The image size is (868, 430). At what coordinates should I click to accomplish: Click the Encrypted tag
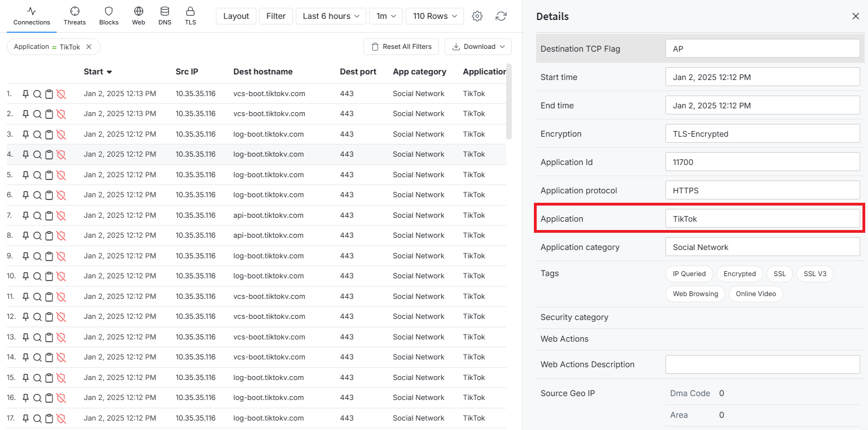pos(740,274)
